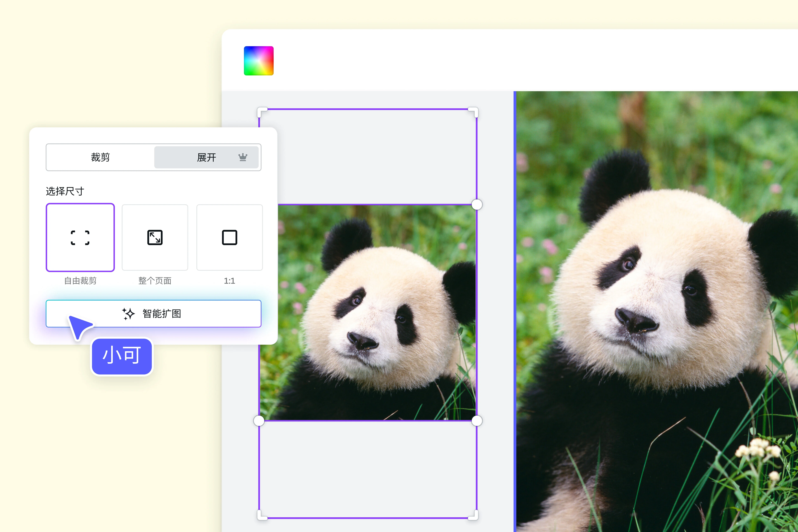
Task: Click the image's top-right round handle
Action: (477, 205)
